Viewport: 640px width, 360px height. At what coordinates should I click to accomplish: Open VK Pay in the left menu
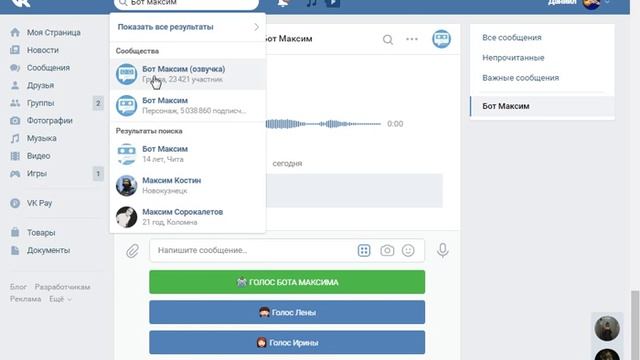pos(39,203)
